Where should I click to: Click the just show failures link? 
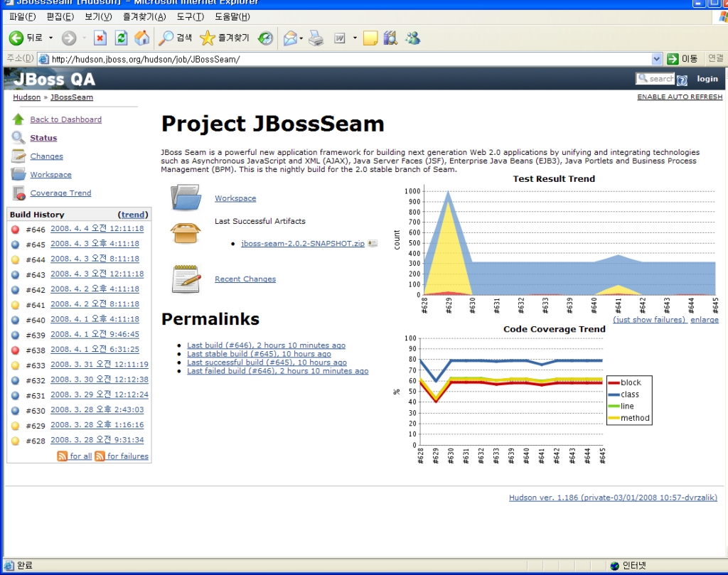click(x=649, y=319)
